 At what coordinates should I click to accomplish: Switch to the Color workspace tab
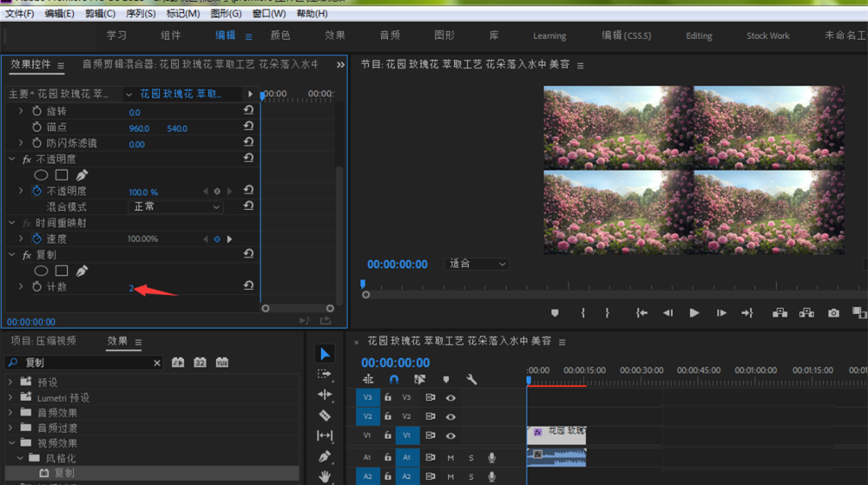[x=280, y=36]
